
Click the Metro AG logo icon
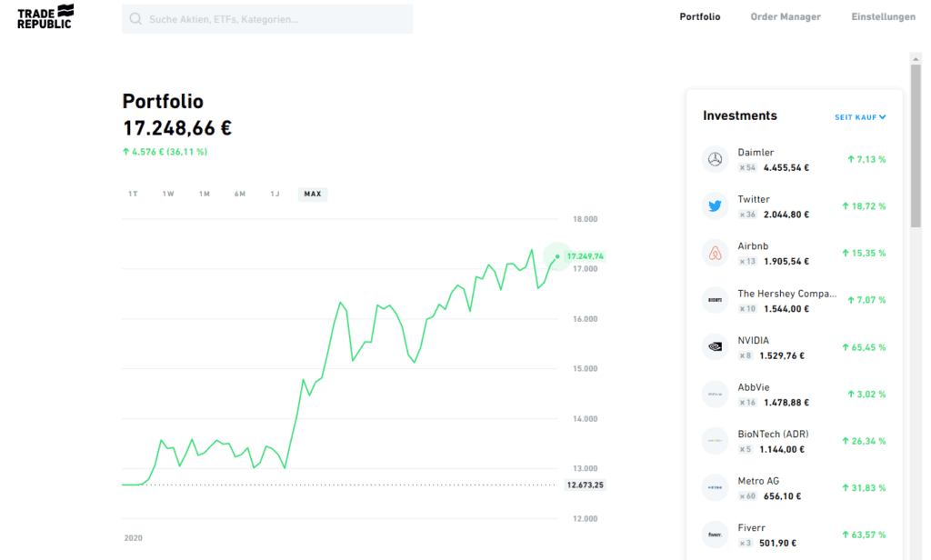pyautogui.click(x=715, y=487)
